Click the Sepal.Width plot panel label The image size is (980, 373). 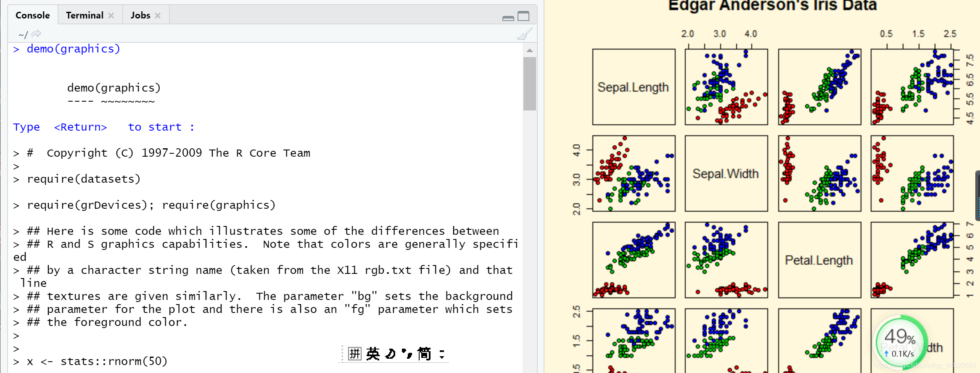726,173
